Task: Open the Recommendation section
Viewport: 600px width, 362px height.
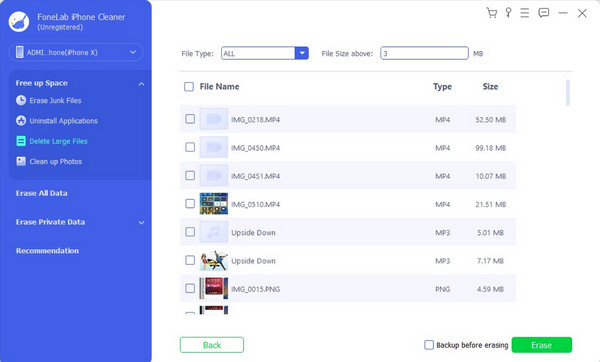Action: point(47,251)
